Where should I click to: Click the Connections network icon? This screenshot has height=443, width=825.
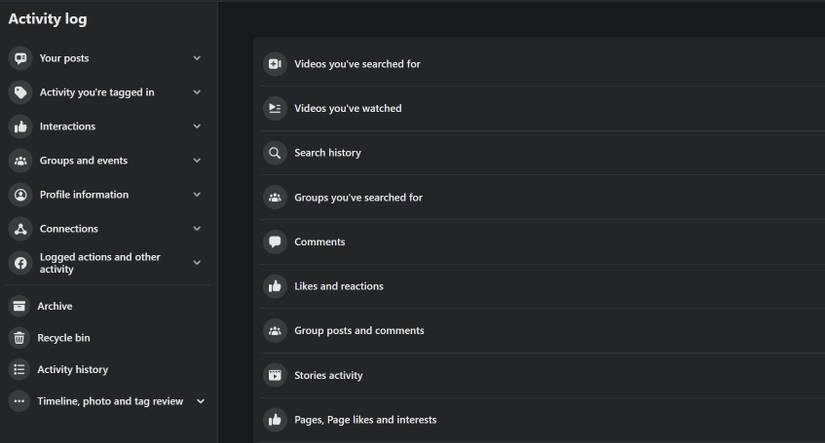21,229
